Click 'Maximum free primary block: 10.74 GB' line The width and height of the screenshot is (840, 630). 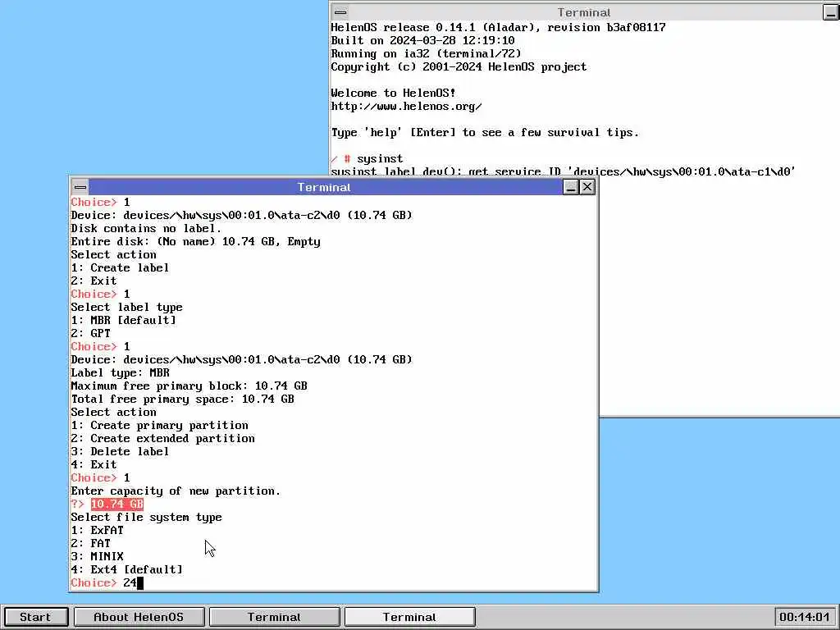click(x=189, y=386)
